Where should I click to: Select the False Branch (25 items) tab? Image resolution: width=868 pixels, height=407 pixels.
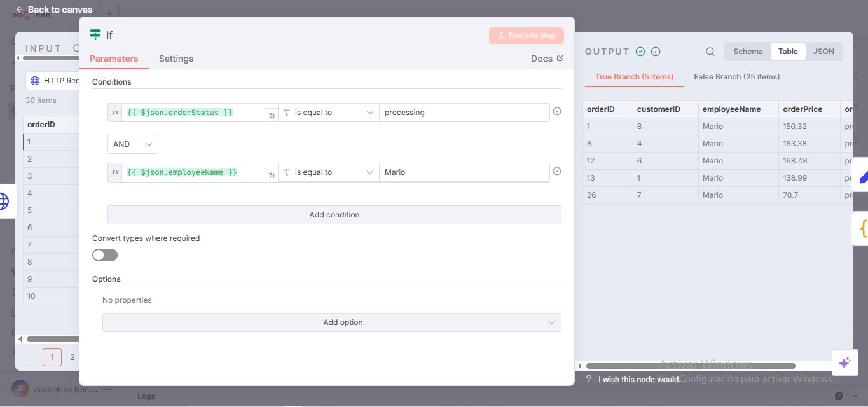737,77
